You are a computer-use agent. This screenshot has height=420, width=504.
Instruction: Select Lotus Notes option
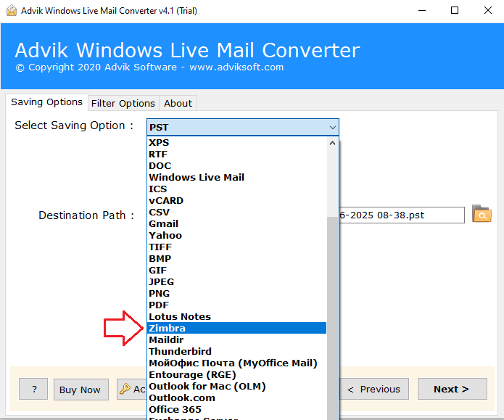tap(236, 316)
